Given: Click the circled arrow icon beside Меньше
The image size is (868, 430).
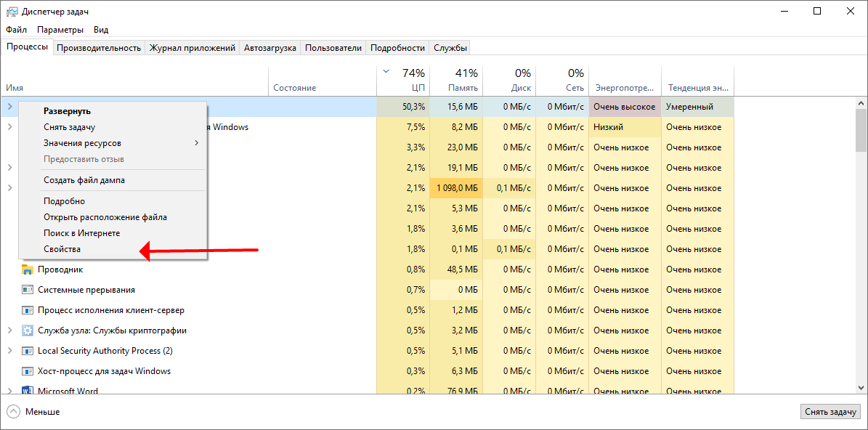Looking at the screenshot, I should click(x=14, y=412).
